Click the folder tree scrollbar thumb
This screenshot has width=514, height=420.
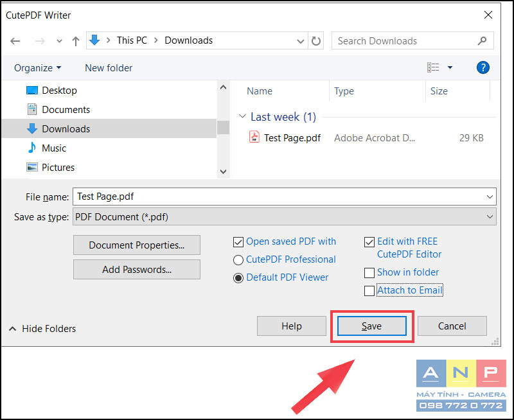click(x=223, y=127)
